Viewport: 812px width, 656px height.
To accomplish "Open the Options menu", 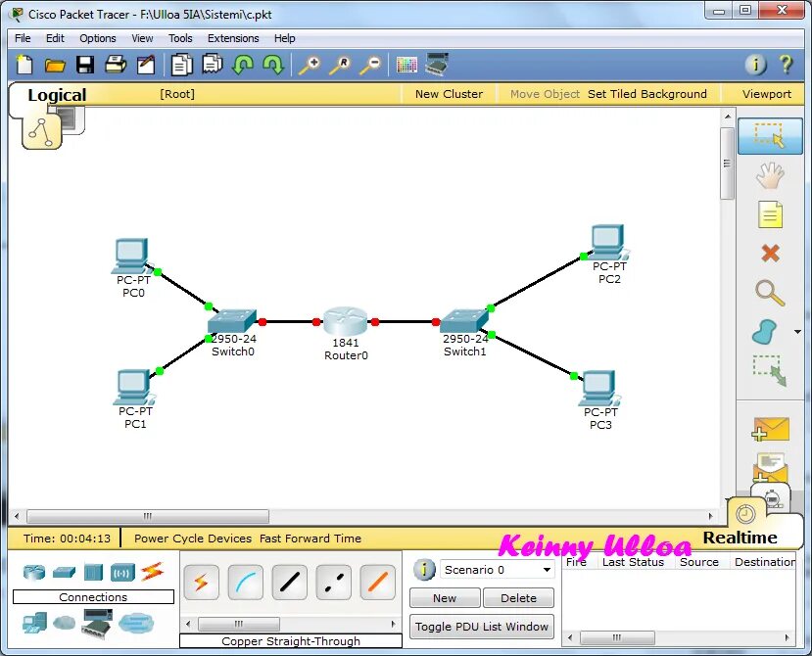I will point(97,38).
